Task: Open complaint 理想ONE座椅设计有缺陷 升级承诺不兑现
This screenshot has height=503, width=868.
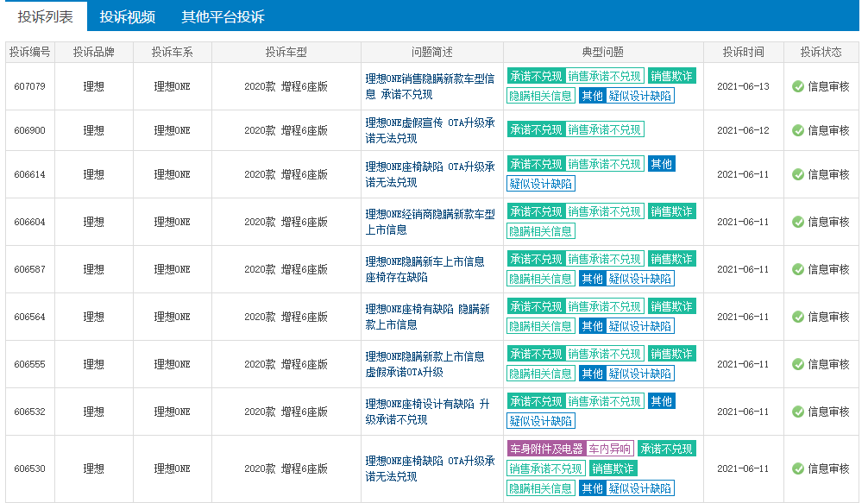Action: click(x=427, y=412)
